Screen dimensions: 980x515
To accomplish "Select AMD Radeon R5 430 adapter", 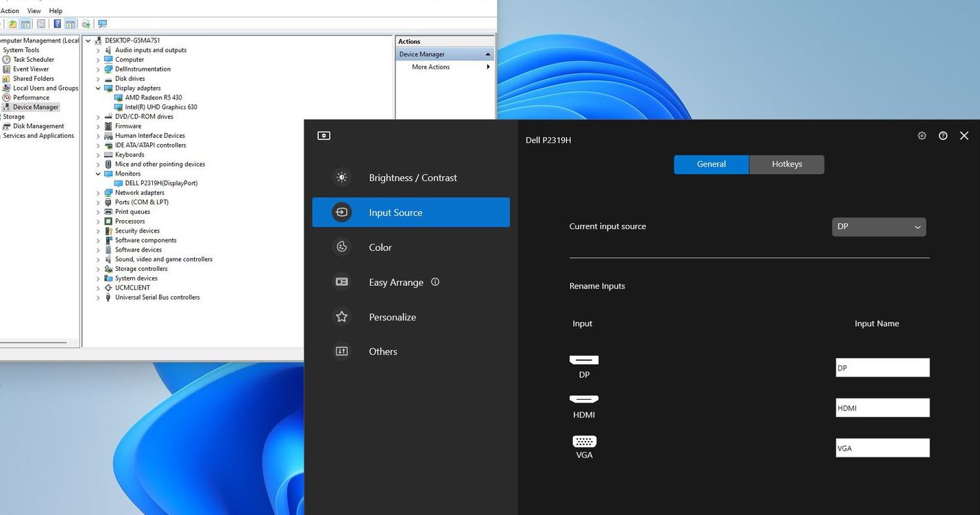I will tap(153, 97).
